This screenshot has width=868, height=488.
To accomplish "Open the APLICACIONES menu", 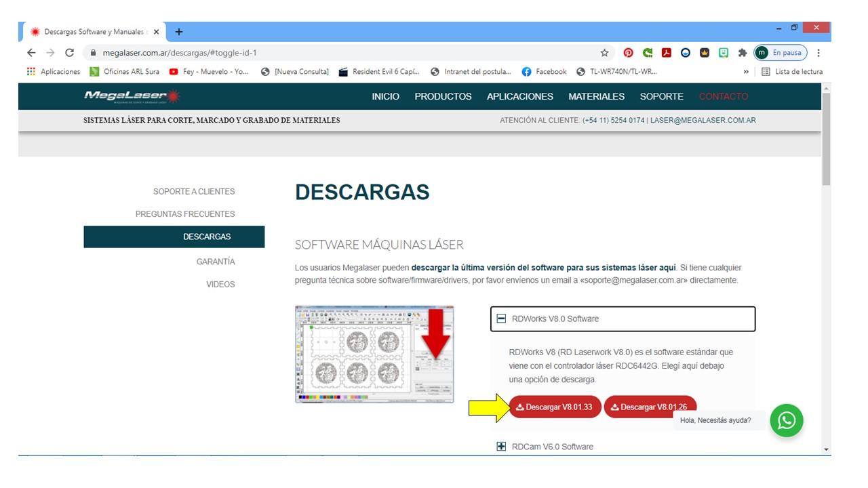I will [520, 97].
